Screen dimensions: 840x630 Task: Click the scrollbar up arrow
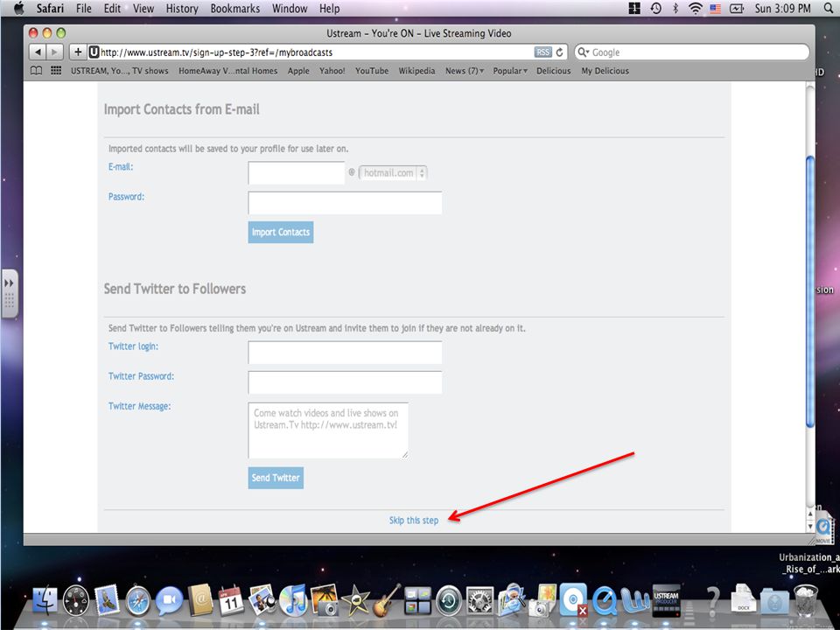[810, 514]
